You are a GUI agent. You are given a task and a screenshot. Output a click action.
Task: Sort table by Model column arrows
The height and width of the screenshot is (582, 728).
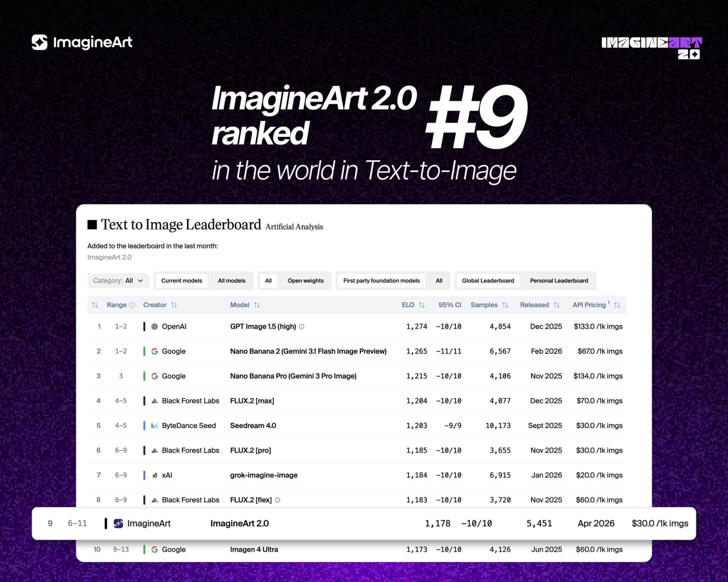(x=257, y=305)
